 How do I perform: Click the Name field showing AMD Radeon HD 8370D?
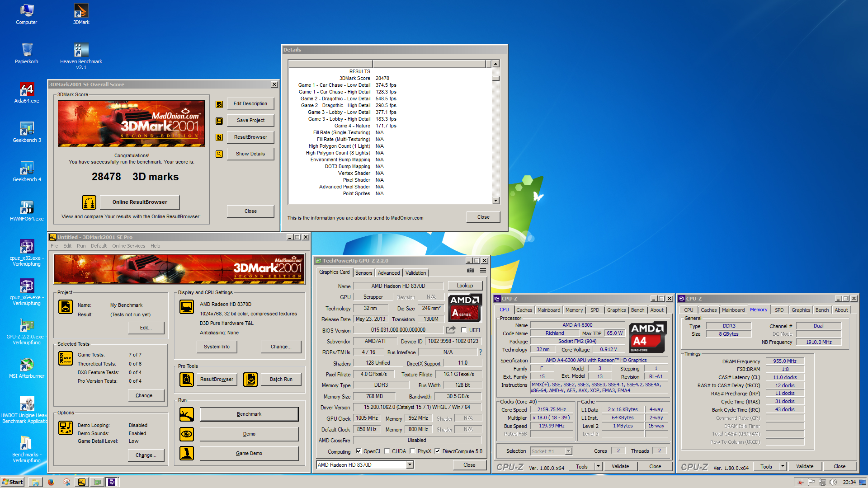[x=398, y=286]
